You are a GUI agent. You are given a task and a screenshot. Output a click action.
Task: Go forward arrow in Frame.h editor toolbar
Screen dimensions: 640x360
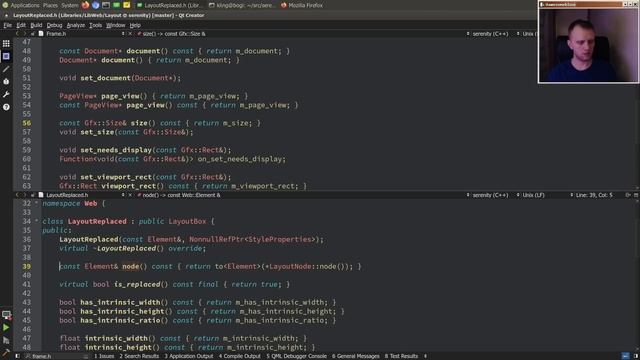(24, 33)
